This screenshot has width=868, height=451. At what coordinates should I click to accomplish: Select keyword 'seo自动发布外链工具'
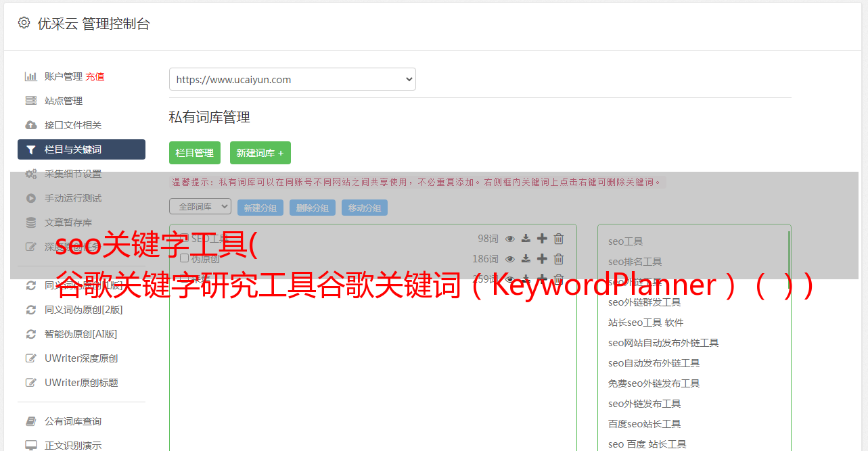click(x=654, y=363)
